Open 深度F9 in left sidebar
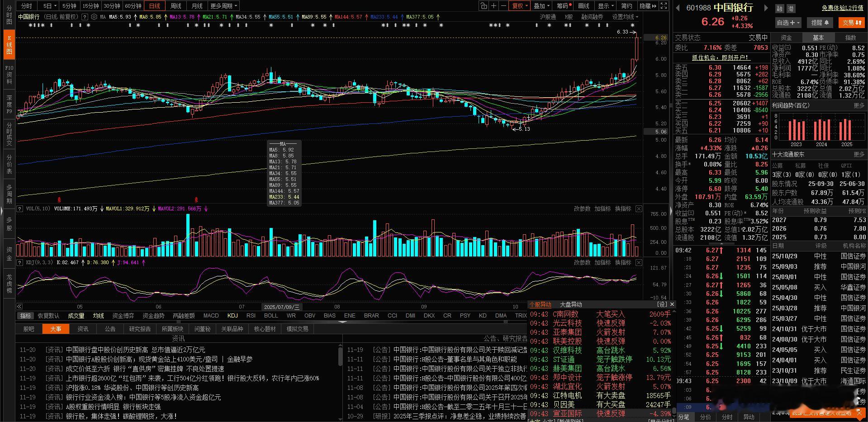This screenshot has width=868, height=422. click(9, 104)
